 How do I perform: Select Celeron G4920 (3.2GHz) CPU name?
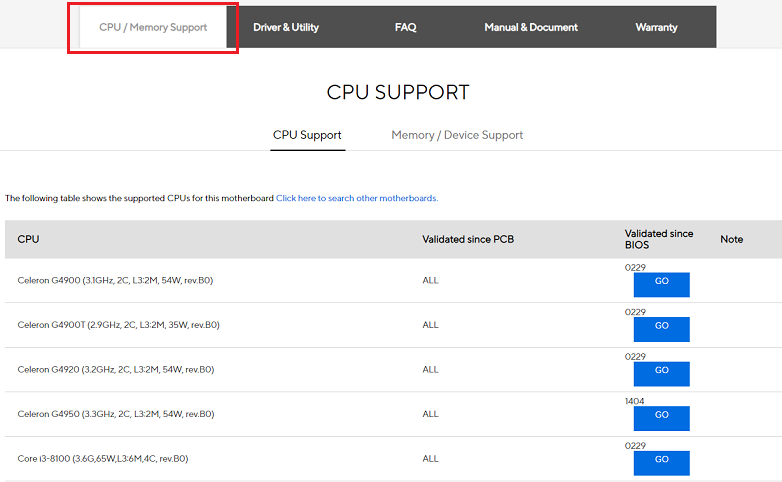pos(116,370)
